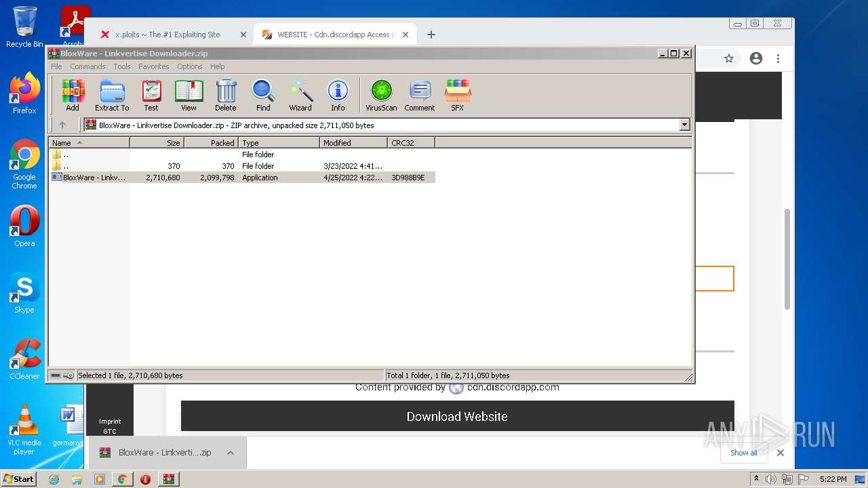Screen dimensions: 868x488
Task: Bookmark this page with star icon
Action: coord(729,59)
